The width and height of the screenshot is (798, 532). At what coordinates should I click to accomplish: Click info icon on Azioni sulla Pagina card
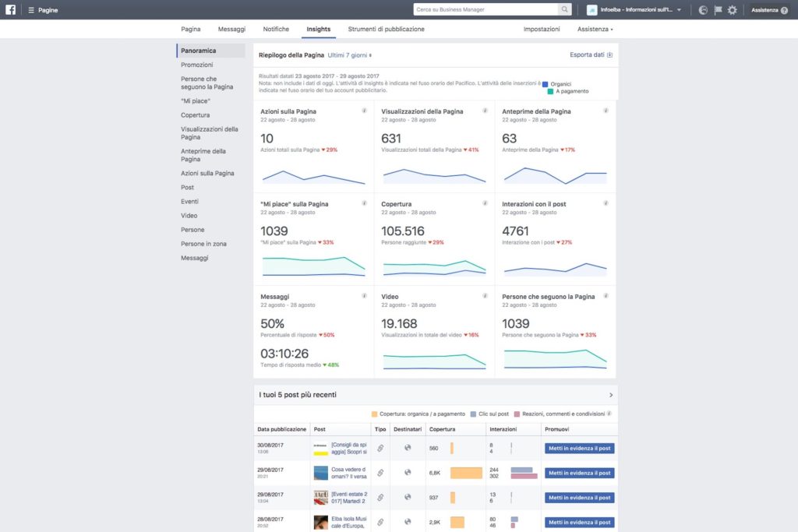(365, 111)
